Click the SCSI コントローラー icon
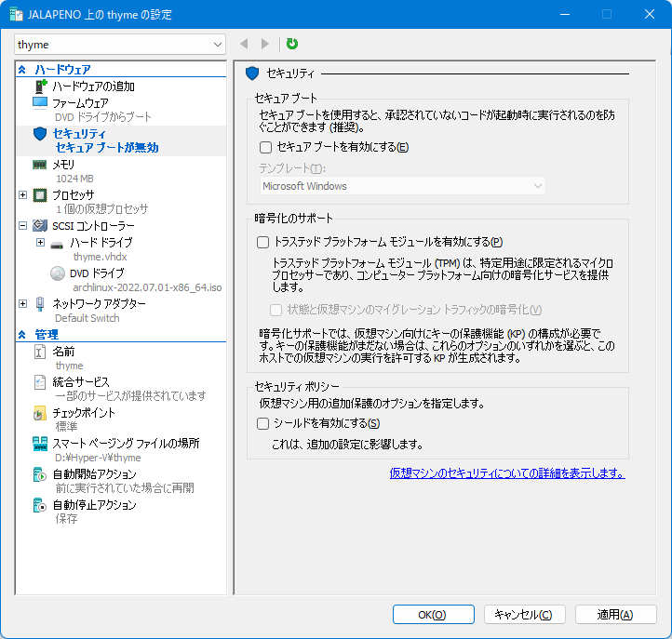 coord(40,225)
